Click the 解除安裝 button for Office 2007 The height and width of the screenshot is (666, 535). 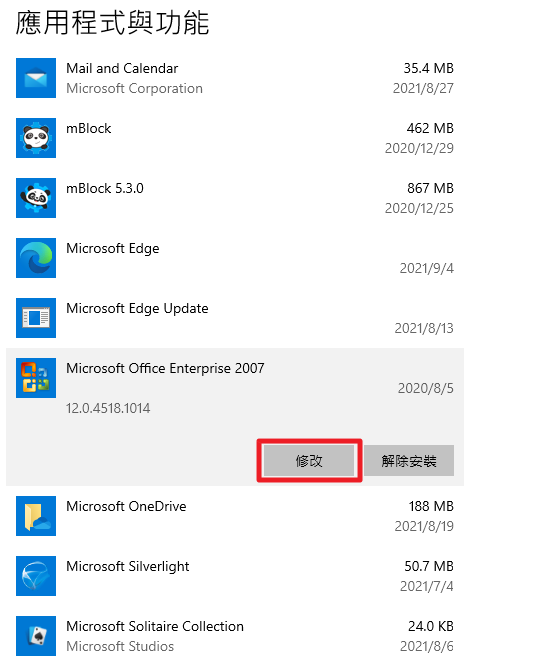pyautogui.click(x=409, y=461)
